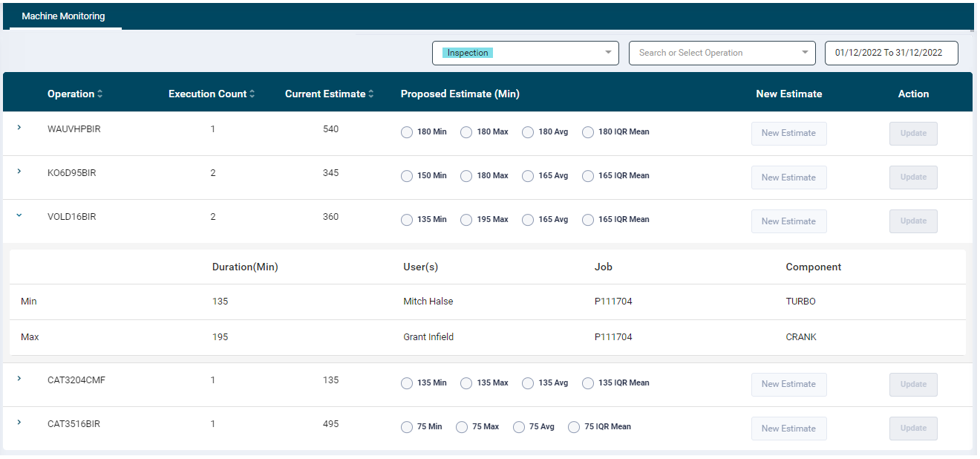Click New Estimate field for WAUVHPBIR
Viewport: 980px width, 459px height.
(788, 133)
